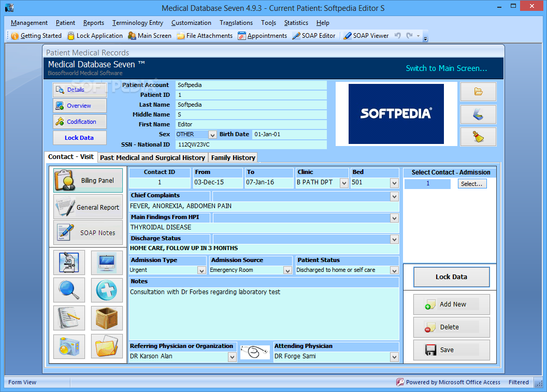Clear image with the broom icon button
Viewport: 547px width, 392px height.
(478, 137)
